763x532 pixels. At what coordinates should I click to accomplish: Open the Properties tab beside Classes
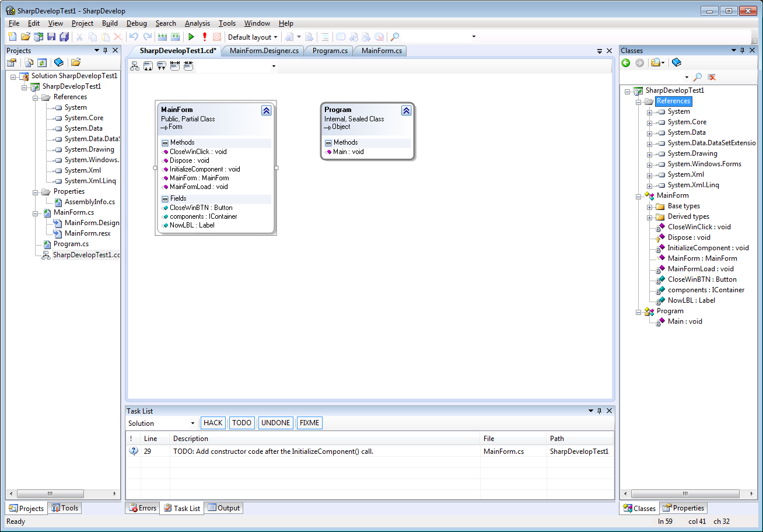(684, 508)
